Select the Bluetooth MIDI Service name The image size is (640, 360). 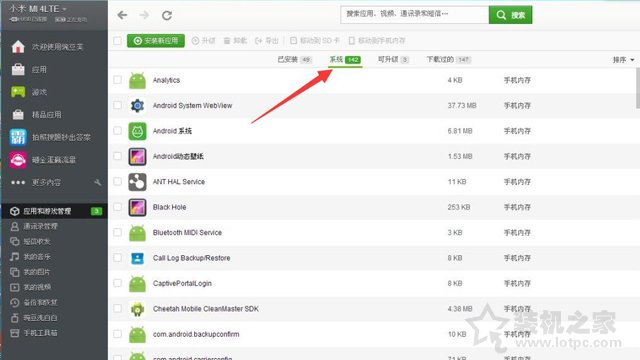tap(187, 233)
